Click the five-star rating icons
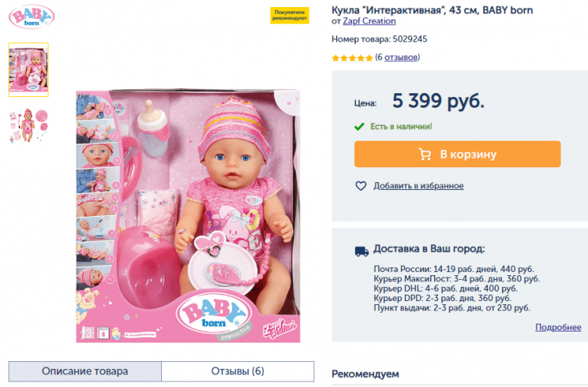The width and height of the screenshot is (588, 387). (x=351, y=58)
